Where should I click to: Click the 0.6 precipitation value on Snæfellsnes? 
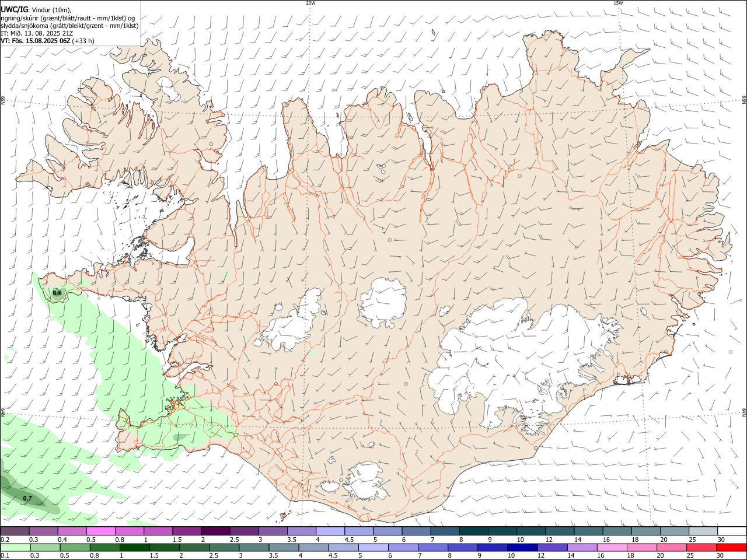[x=57, y=293]
